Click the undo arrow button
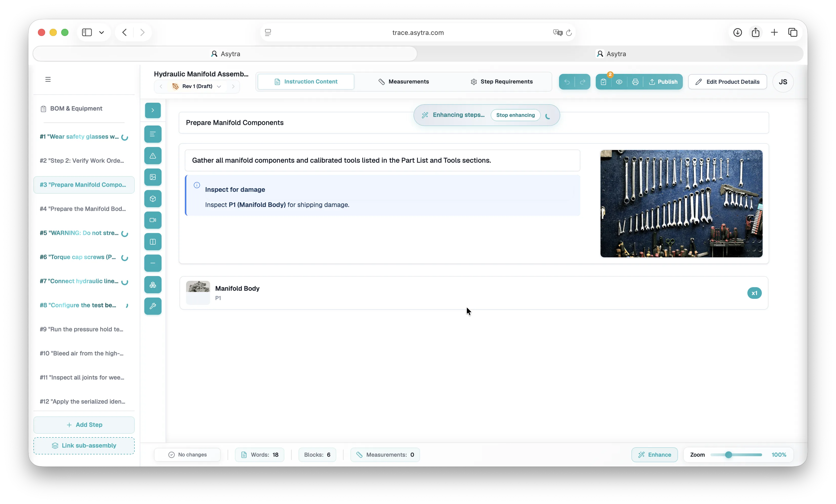This screenshot has width=836, height=504. pos(567,82)
